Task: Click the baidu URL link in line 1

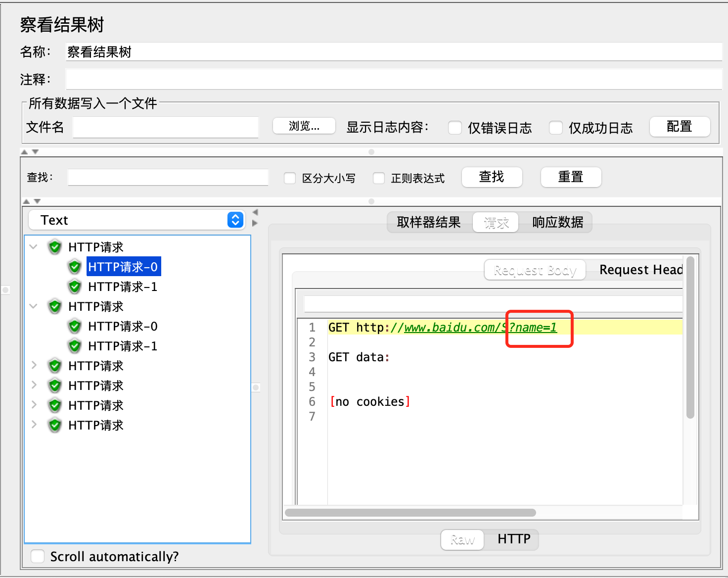Action: pyautogui.click(x=480, y=327)
